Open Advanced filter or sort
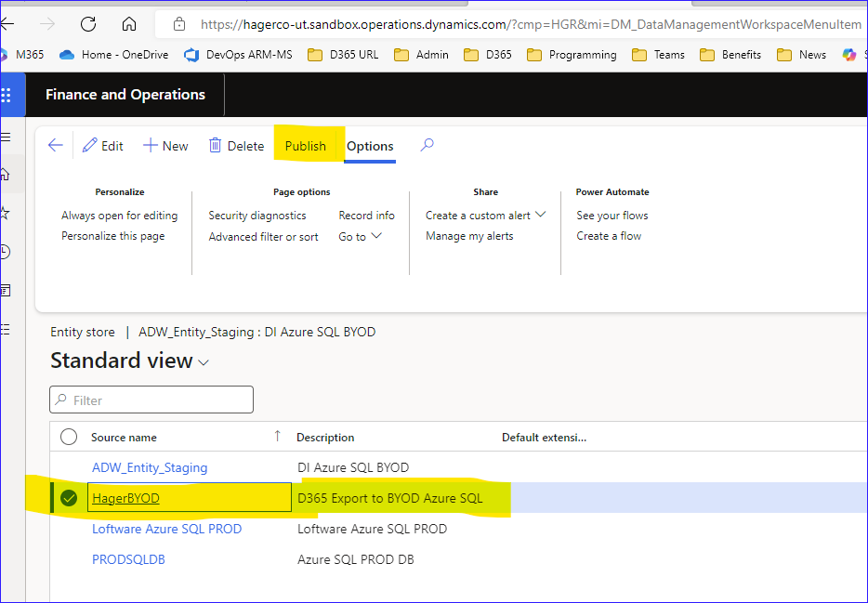The height and width of the screenshot is (603, 868). tap(264, 237)
